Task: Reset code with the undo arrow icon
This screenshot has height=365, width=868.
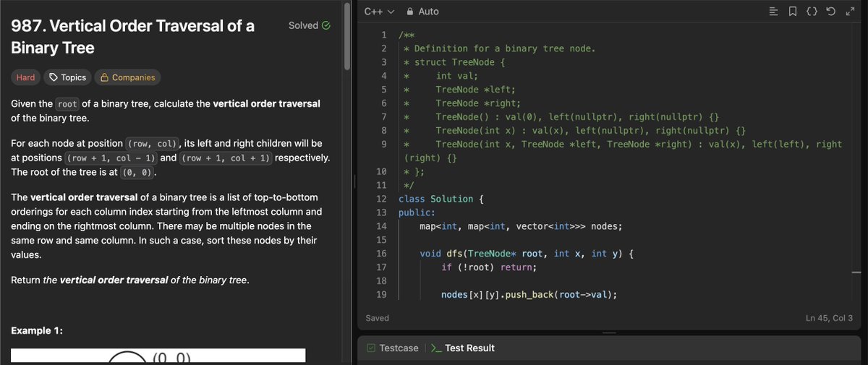Action: (831, 12)
